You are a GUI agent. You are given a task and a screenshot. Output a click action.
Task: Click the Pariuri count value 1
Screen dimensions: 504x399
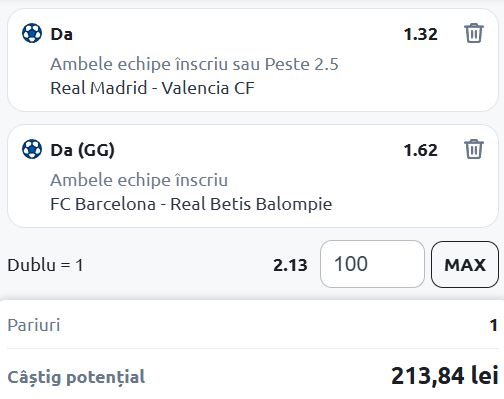[x=494, y=325]
